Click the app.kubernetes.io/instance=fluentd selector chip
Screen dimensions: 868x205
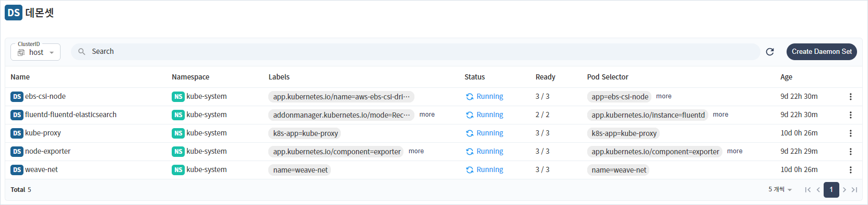(648, 115)
